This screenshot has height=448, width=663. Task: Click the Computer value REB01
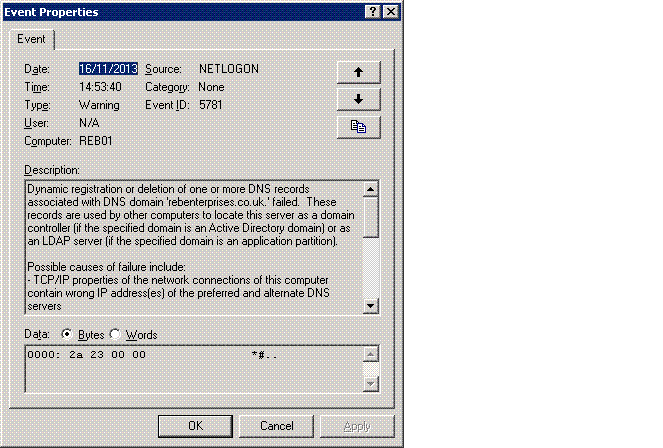[96, 141]
